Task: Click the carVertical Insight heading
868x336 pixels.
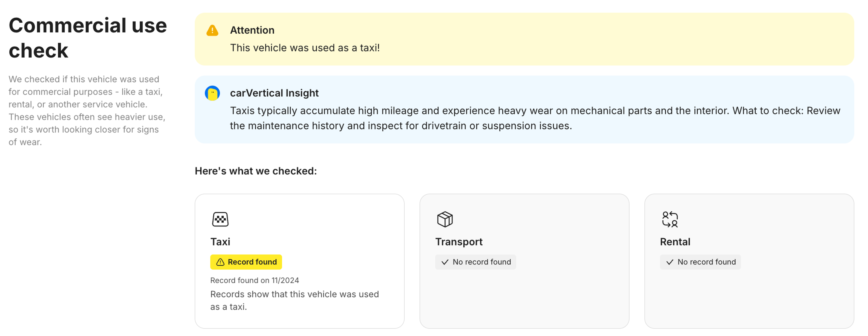Action: [274, 93]
